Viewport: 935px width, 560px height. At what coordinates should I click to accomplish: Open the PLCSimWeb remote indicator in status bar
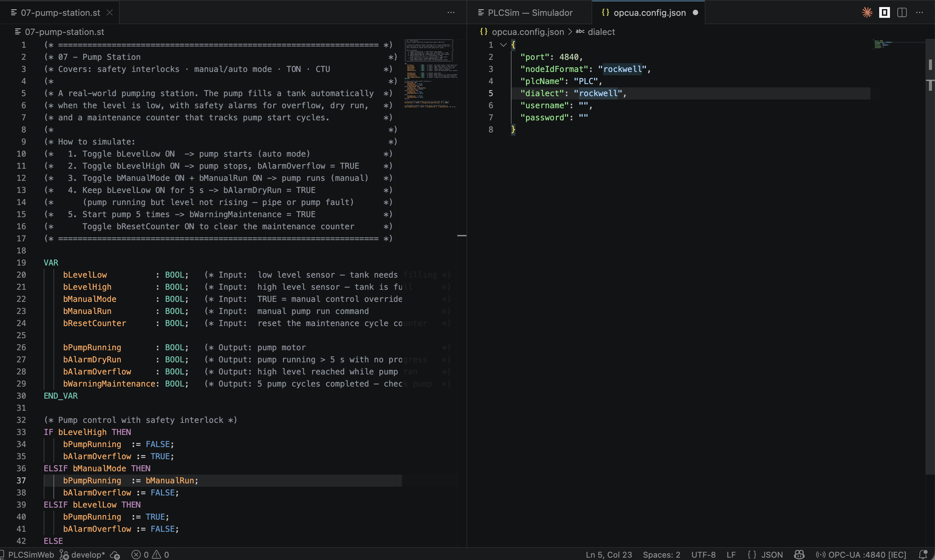coord(27,554)
